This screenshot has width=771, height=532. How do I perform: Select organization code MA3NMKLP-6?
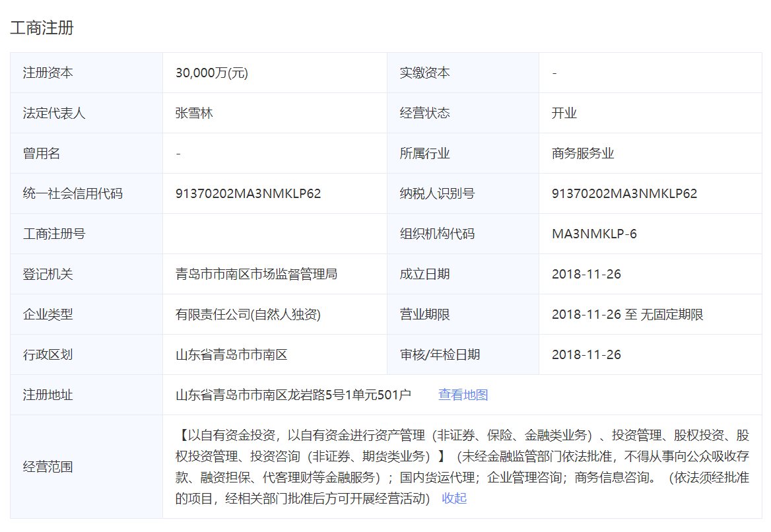click(x=594, y=234)
